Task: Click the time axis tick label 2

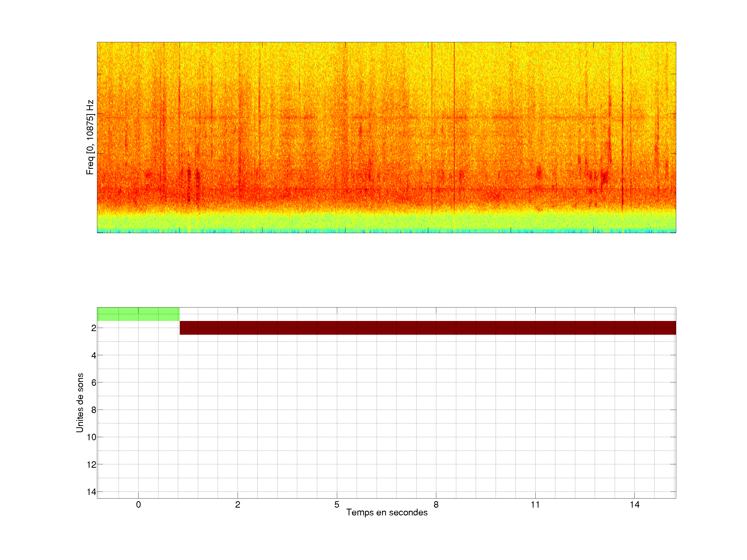Action: click(x=238, y=505)
